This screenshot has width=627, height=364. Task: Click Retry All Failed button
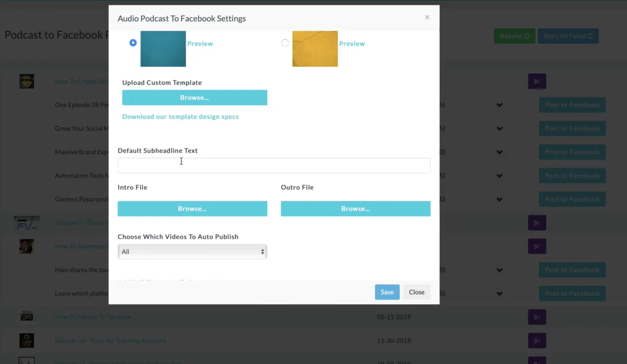[x=568, y=36]
